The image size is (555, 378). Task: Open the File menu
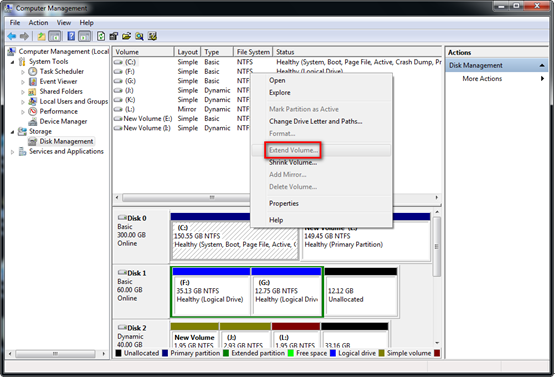click(15, 23)
